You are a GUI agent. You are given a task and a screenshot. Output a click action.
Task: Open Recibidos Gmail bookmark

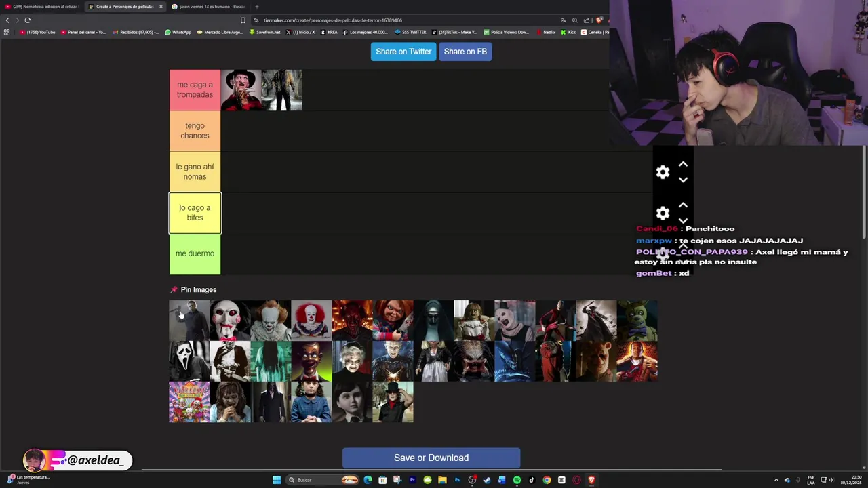(136, 32)
